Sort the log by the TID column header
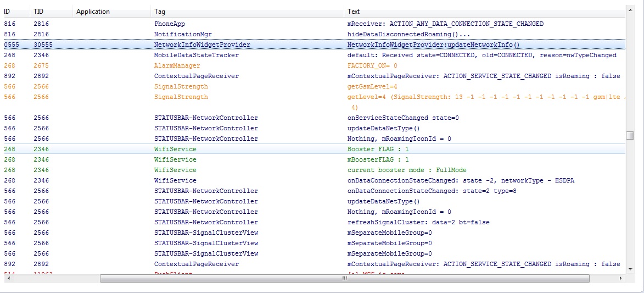 tap(52, 12)
